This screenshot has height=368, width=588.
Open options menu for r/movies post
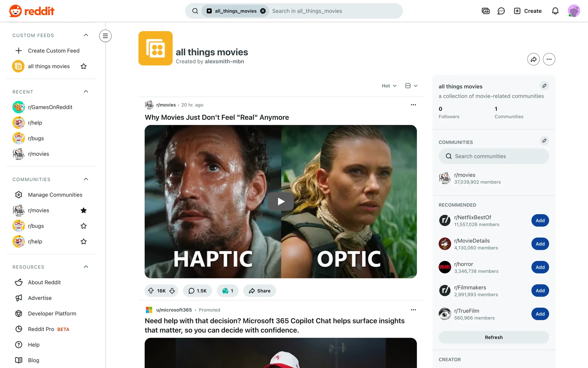click(x=413, y=105)
